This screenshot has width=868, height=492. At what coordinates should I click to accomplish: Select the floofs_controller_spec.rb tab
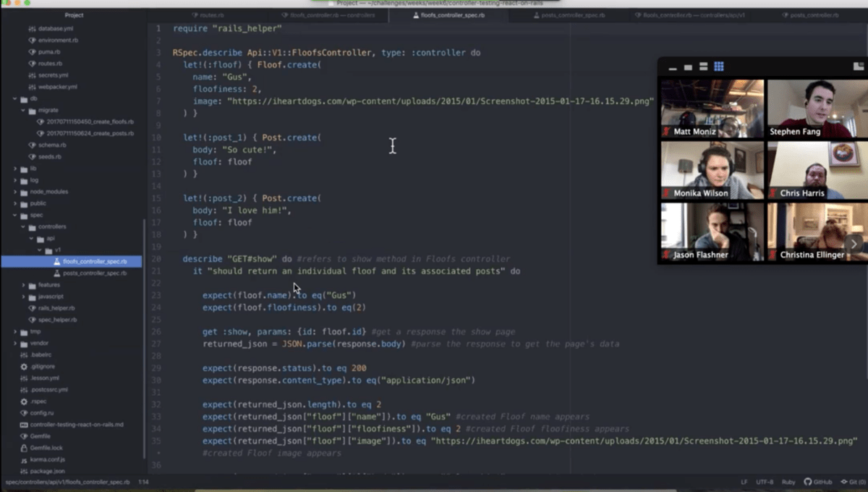[x=448, y=14]
